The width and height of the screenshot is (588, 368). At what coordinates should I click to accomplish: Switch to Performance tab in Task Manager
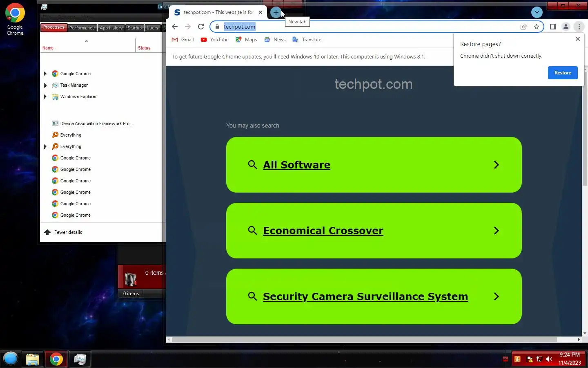tap(82, 28)
